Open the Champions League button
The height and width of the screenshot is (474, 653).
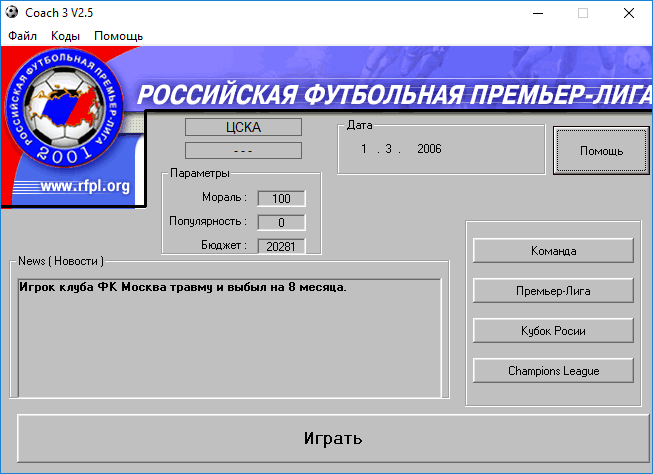553,371
